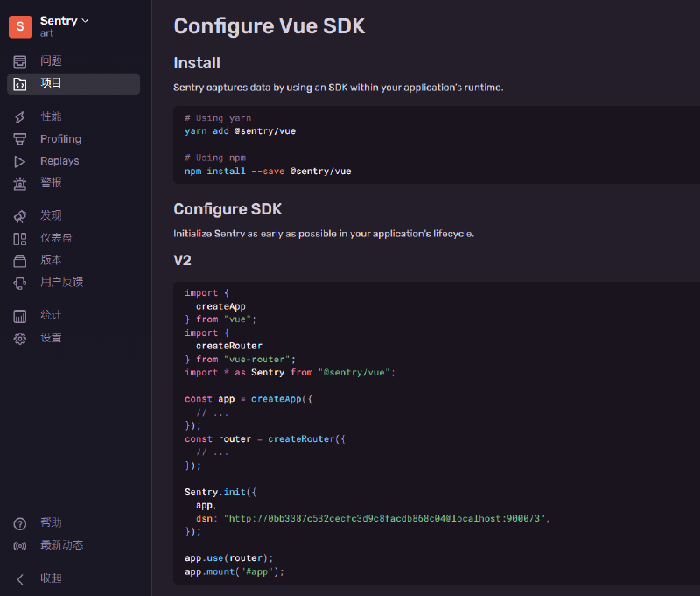Image resolution: width=700 pixels, height=596 pixels.
Task: Collapse sidebar using 收起 chevron
Action: pos(20,578)
